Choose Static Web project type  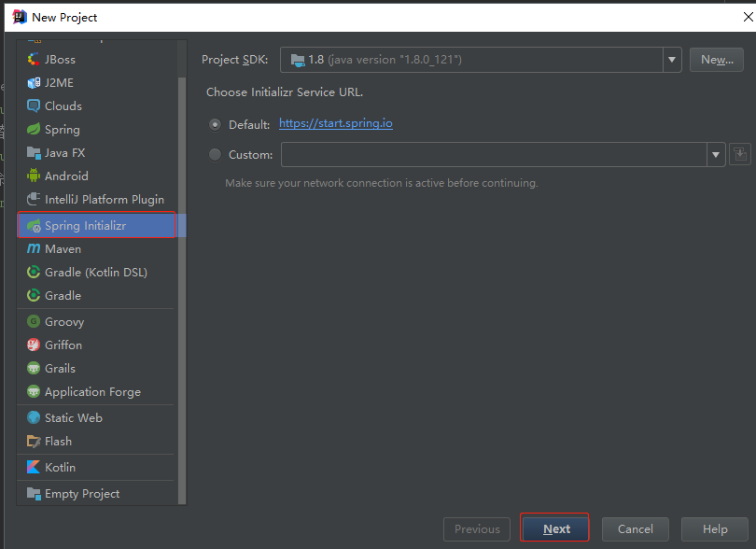(96, 417)
